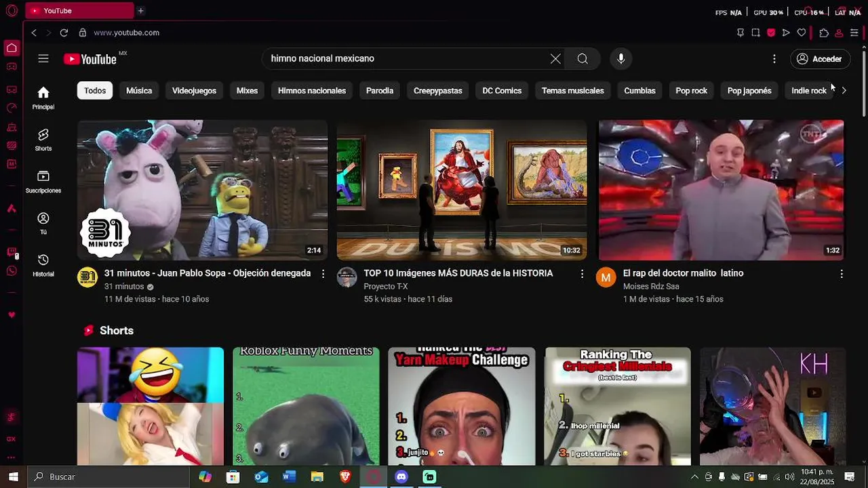The height and width of the screenshot is (488, 868).
Task: Click the magnifier search button
Action: pyautogui.click(x=583, y=59)
